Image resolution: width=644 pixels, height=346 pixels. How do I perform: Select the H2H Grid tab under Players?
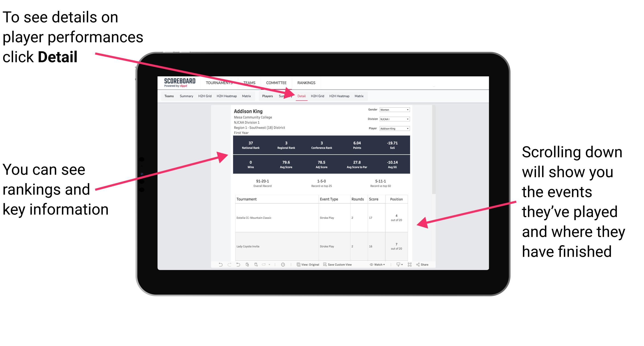point(319,96)
